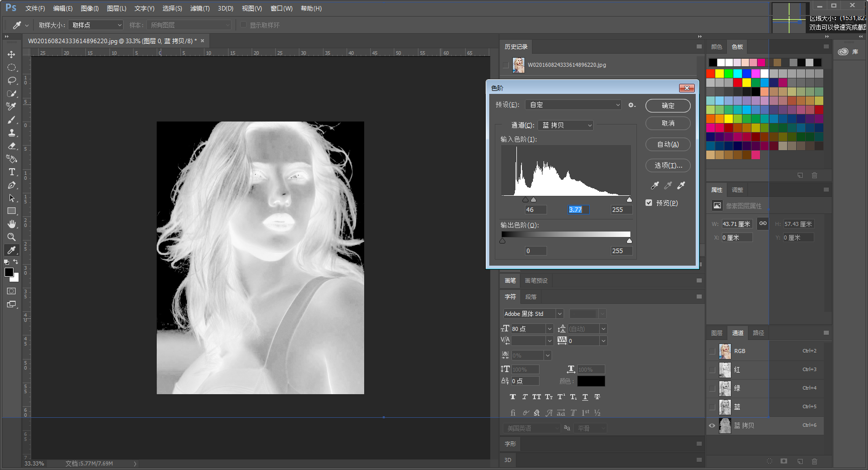Open the 滤镜 (Filter) menu

point(199,9)
